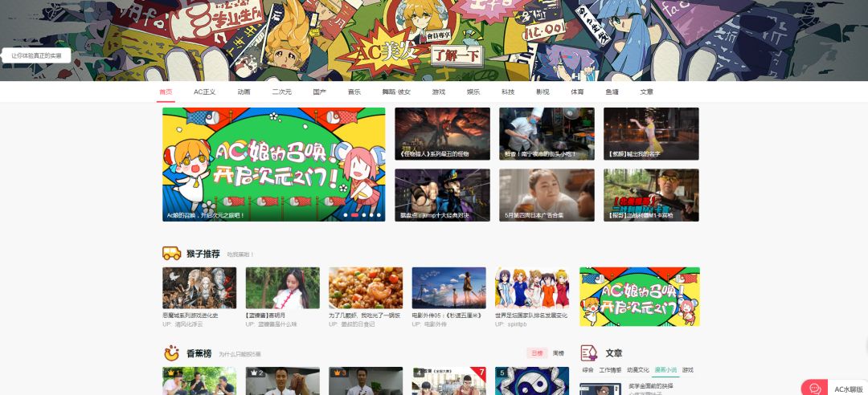Select the last white carousel dot
The image size is (868, 395).
tap(379, 215)
